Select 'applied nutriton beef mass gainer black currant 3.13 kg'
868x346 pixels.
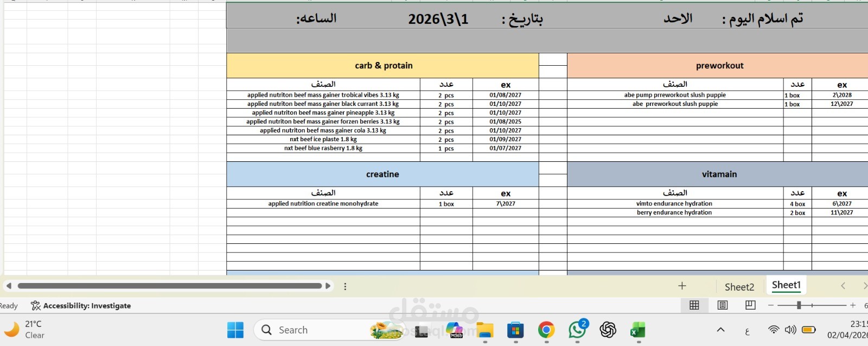[x=323, y=104]
